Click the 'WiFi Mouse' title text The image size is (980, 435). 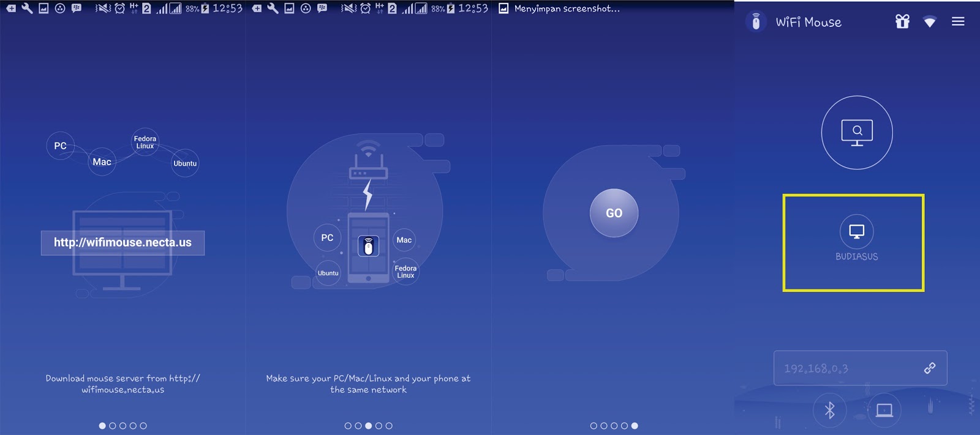point(809,22)
